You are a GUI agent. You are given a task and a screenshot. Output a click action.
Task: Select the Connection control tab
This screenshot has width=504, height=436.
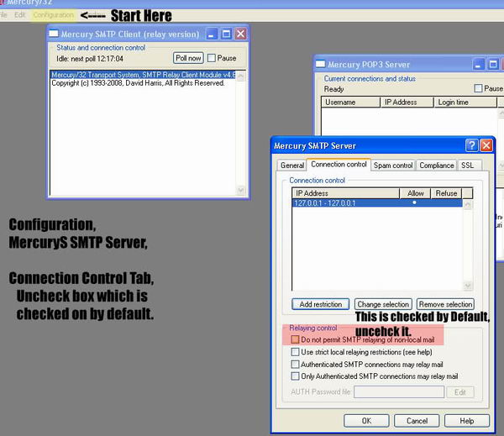(339, 165)
